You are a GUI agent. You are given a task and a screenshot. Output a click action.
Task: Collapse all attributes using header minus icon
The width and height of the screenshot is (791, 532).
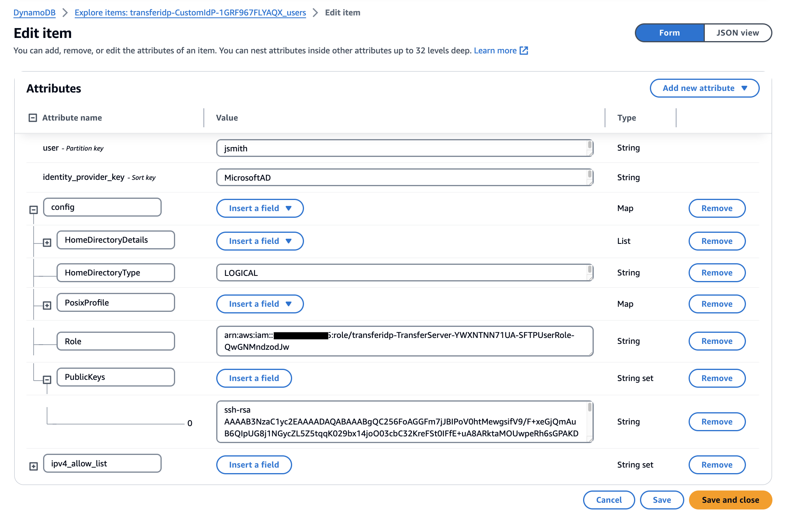point(32,117)
